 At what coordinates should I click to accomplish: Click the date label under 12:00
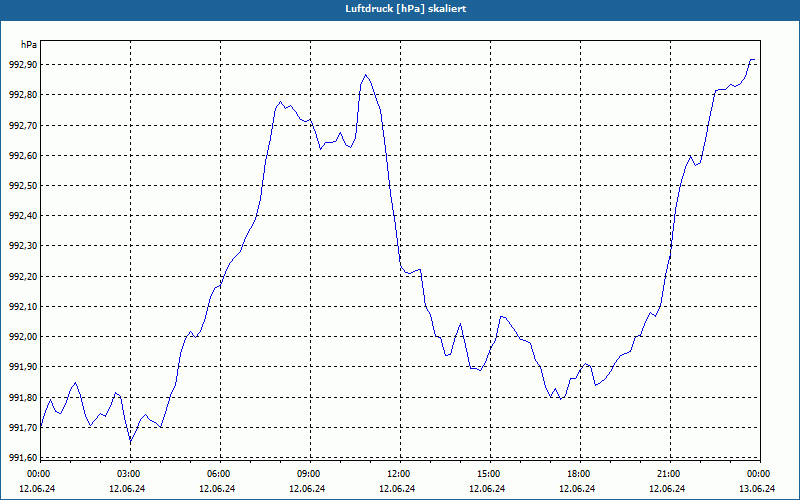tap(397, 489)
